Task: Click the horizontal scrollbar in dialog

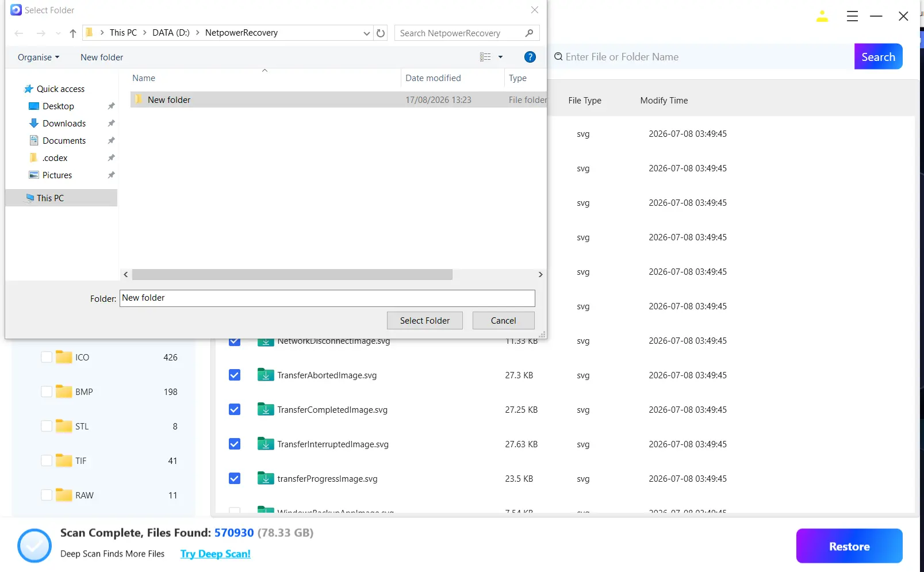Action: (x=292, y=275)
